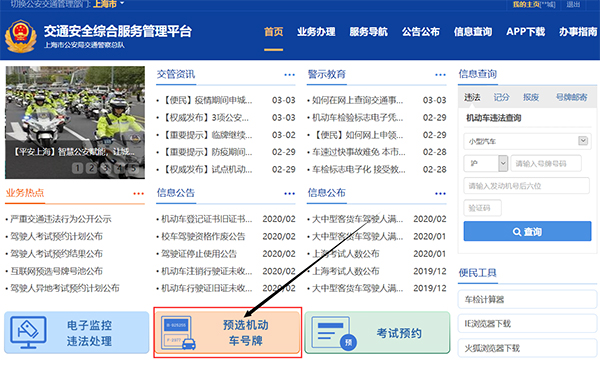Open the 【重要提示】临牌继续 news item

[207, 135]
